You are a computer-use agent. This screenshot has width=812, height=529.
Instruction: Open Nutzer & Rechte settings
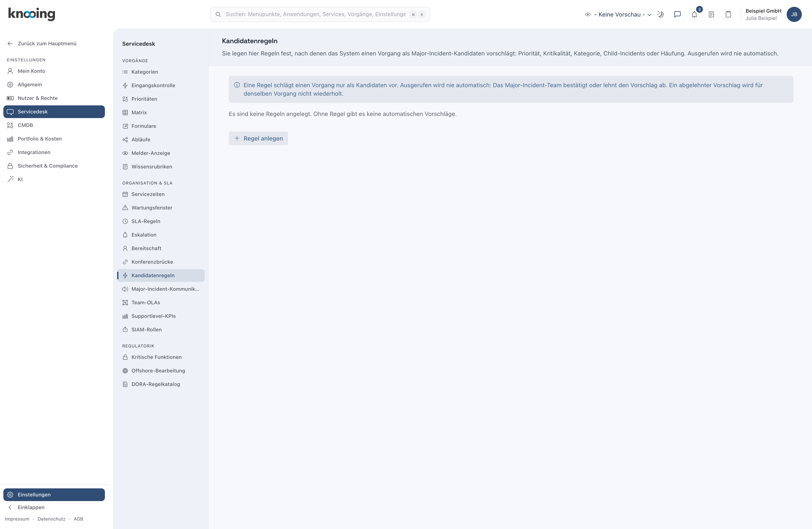click(x=54, y=98)
